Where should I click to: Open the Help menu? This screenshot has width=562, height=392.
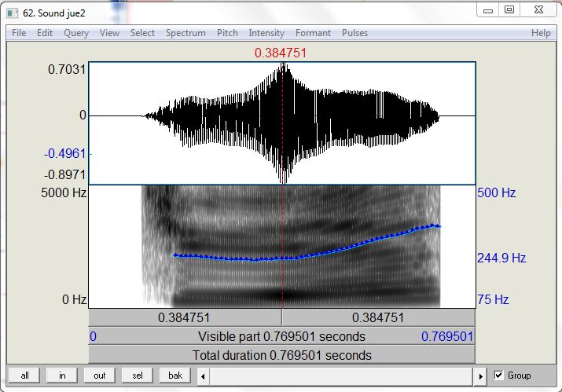(541, 33)
